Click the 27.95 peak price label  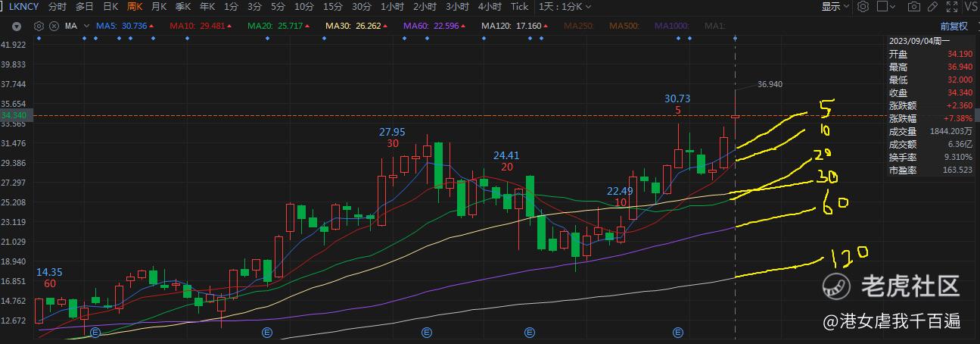pos(392,132)
